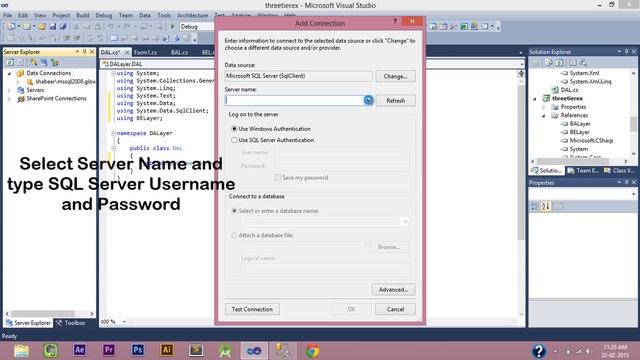Start debugging with the green play icon
Image resolution: width=640 pixels, height=360 pixels.
[x=173, y=27]
